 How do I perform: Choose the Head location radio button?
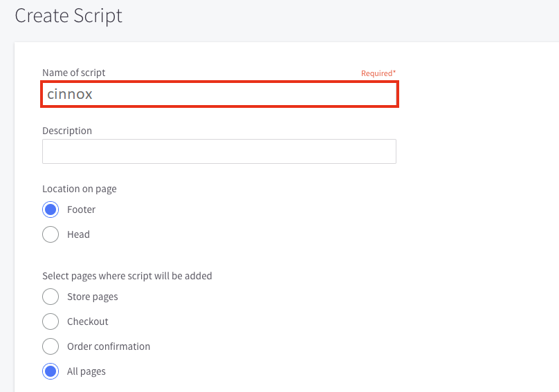51,234
